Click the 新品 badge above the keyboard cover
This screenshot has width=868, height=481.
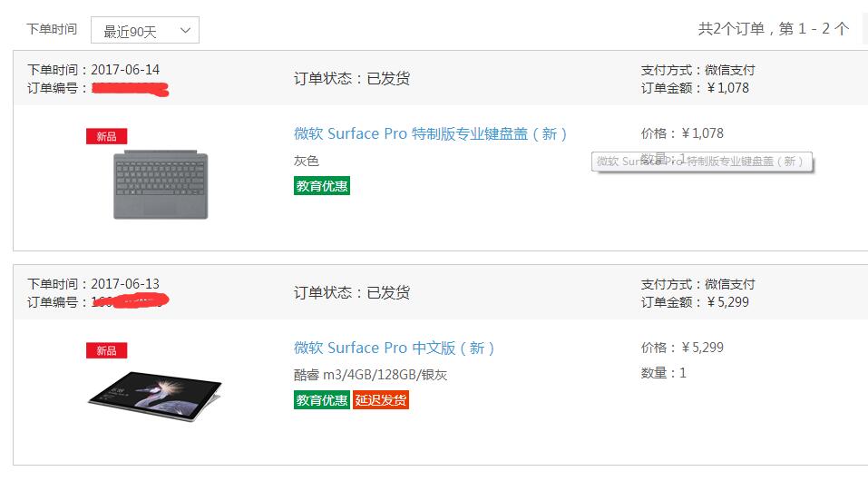(106, 136)
